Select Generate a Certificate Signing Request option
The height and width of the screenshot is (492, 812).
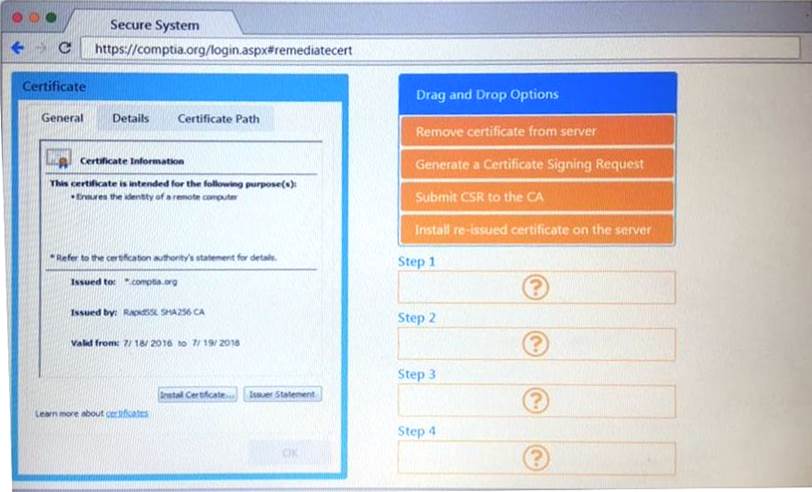[x=537, y=164]
